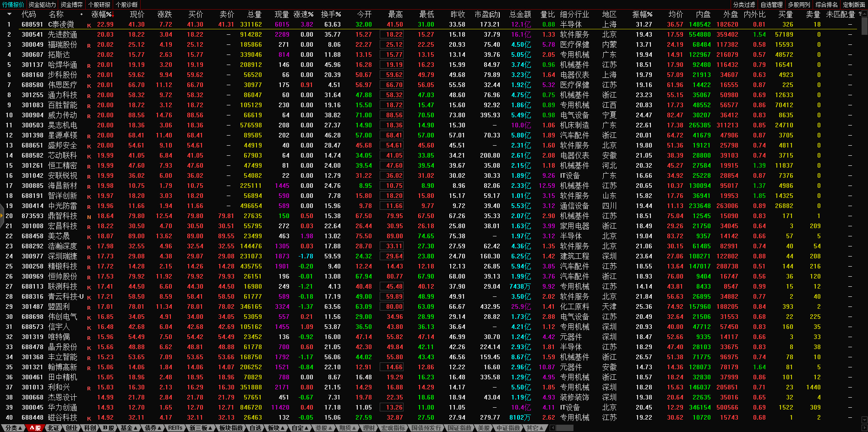The height and width of the screenshot is (432, 868).
Task: Sort the table by 总金额 column header
Action: click(x=520, y=15)
